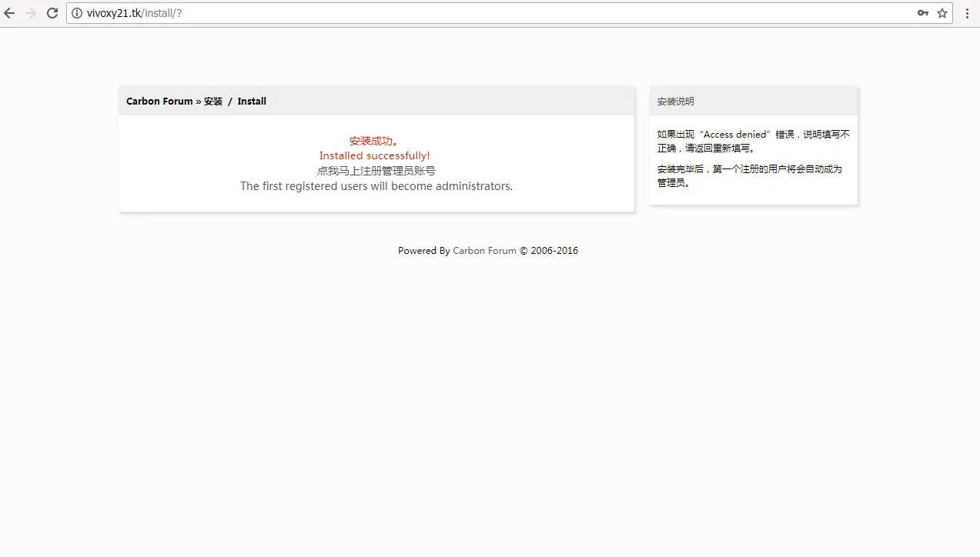Click 'The first registered users will become administrators.' text
The height and width of the screenshot is (557, 980).
pos(376,186)
